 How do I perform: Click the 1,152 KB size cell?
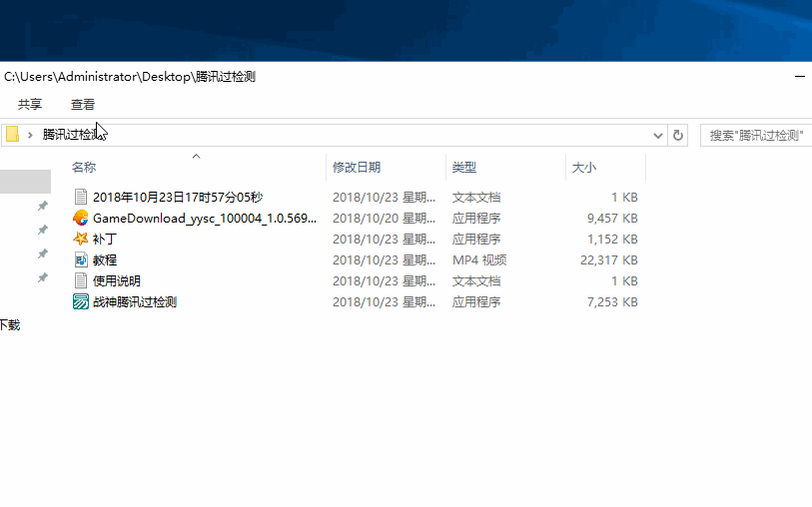point(612,239)
